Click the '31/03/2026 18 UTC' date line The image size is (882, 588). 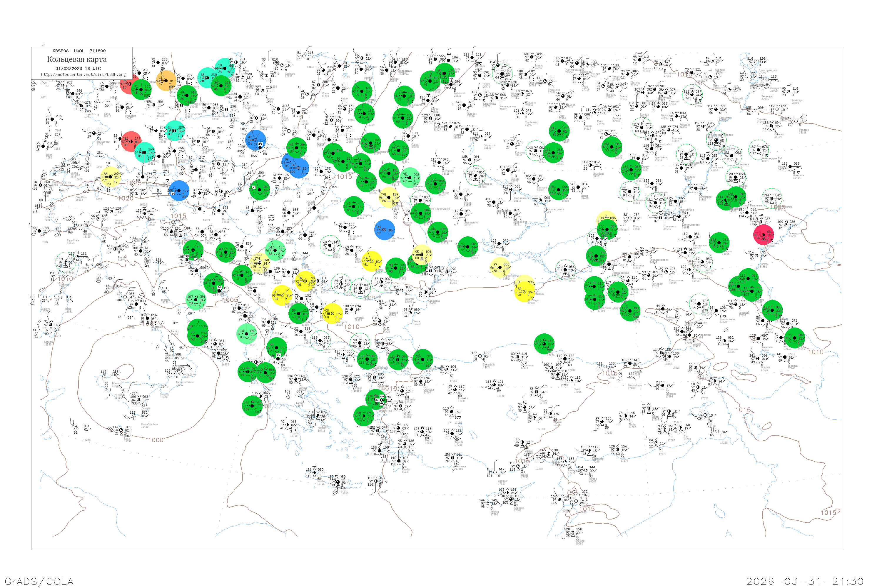[78, 69]
